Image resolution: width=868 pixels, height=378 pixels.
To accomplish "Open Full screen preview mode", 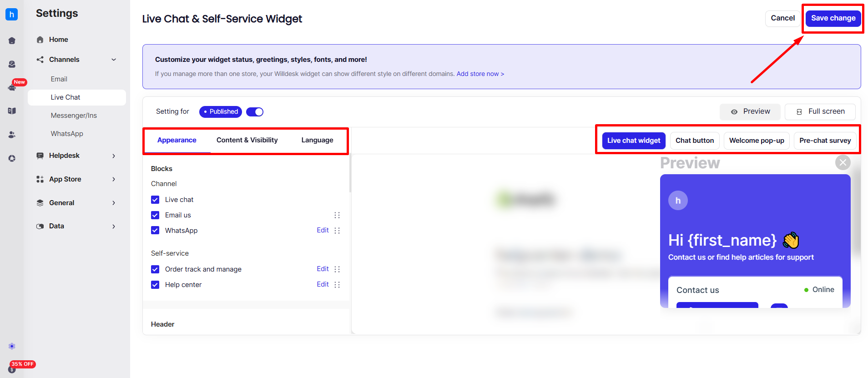I will [820, 111].
